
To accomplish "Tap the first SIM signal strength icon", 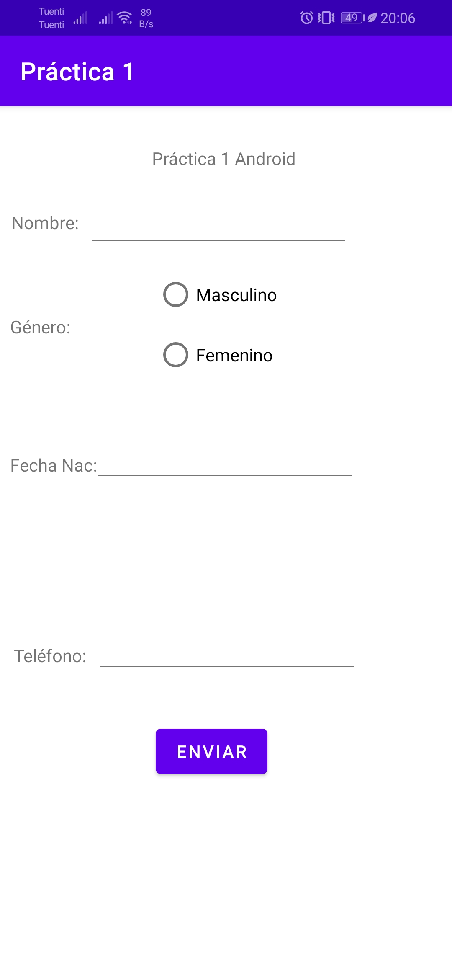I will point(80,18).
